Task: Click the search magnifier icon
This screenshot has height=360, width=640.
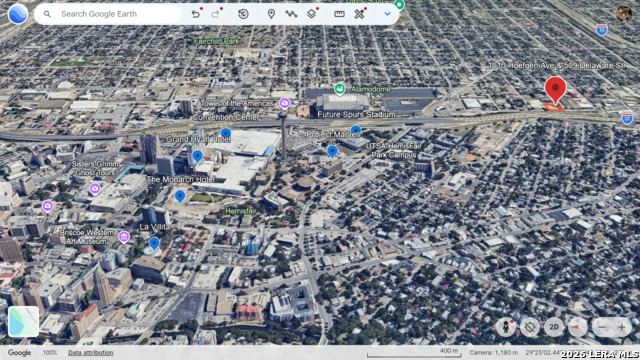Action: 47,14
